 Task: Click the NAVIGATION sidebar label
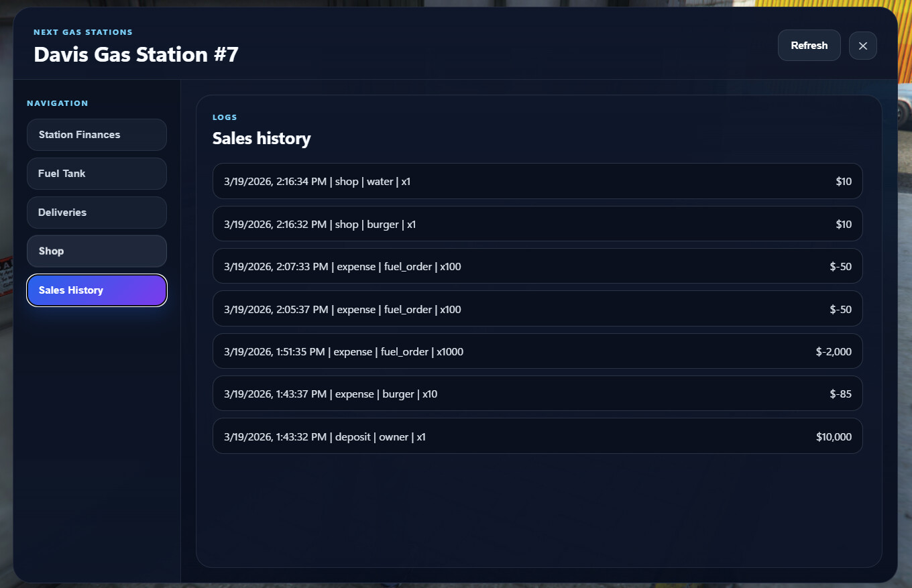coord(58,103)
